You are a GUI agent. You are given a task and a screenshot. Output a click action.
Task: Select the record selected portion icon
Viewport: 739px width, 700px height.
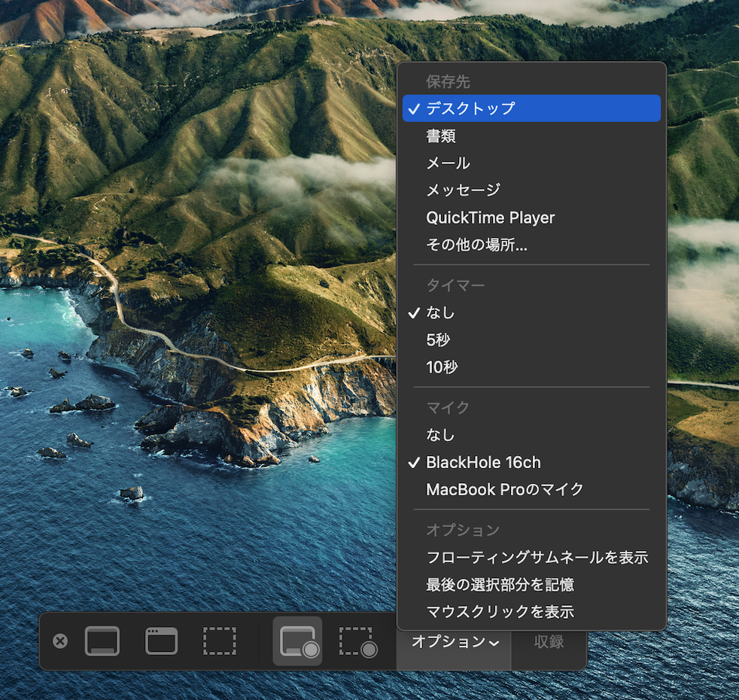(357, 641)
